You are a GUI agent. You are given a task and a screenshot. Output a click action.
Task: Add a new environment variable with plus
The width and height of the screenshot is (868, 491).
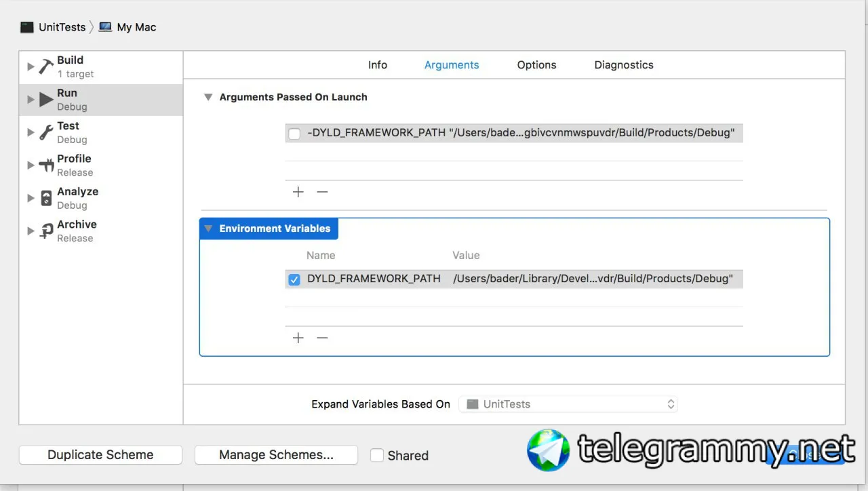[x=298, y=338]
